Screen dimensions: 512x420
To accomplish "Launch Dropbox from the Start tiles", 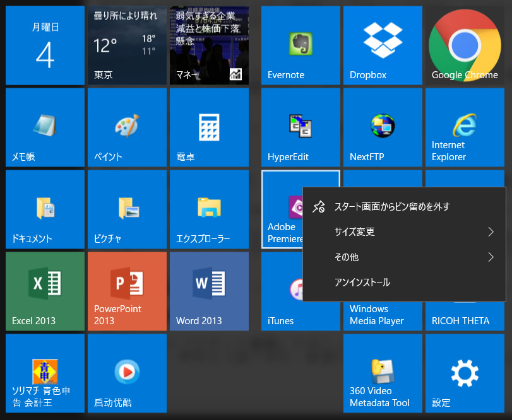I will tap(383, 45).
